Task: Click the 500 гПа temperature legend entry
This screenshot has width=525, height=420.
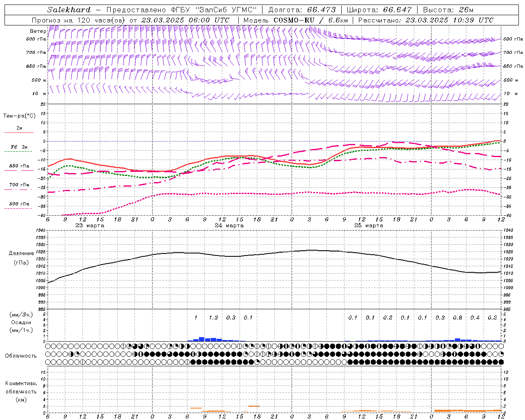Action: point(19,204)
